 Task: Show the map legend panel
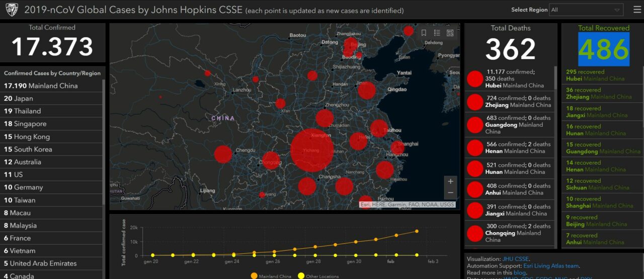point(437,33)
